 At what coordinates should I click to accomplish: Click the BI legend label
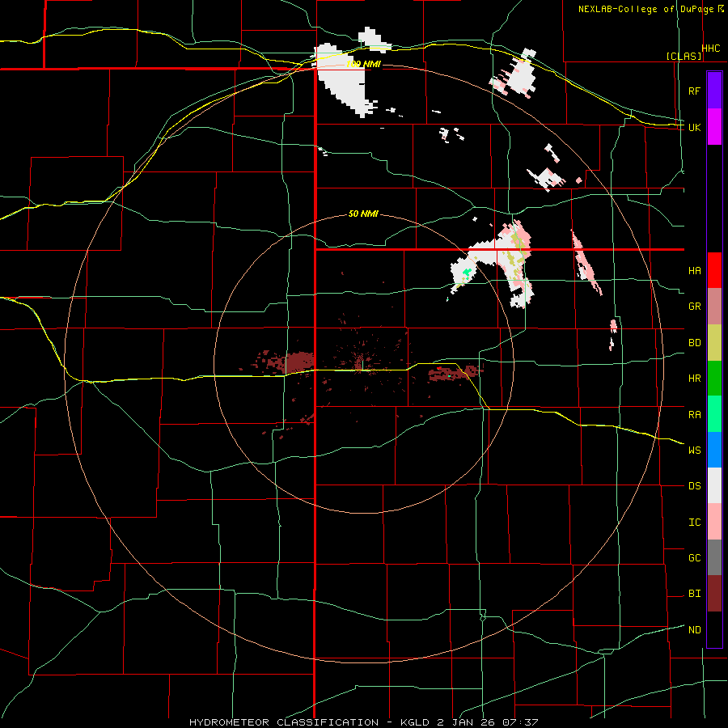pos(694,594)
